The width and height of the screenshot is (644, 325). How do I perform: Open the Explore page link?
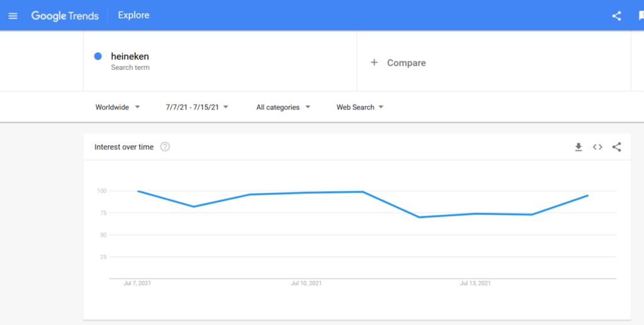(133, 15)
